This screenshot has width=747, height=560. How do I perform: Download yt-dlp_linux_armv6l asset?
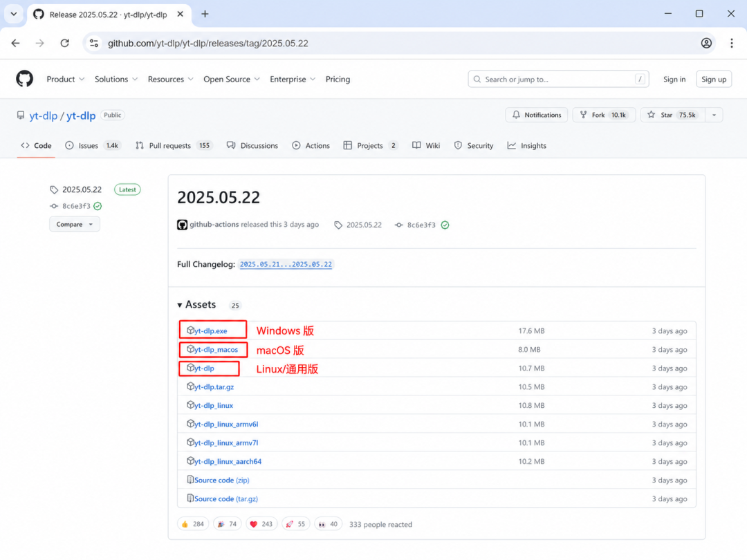click(225, 424)
